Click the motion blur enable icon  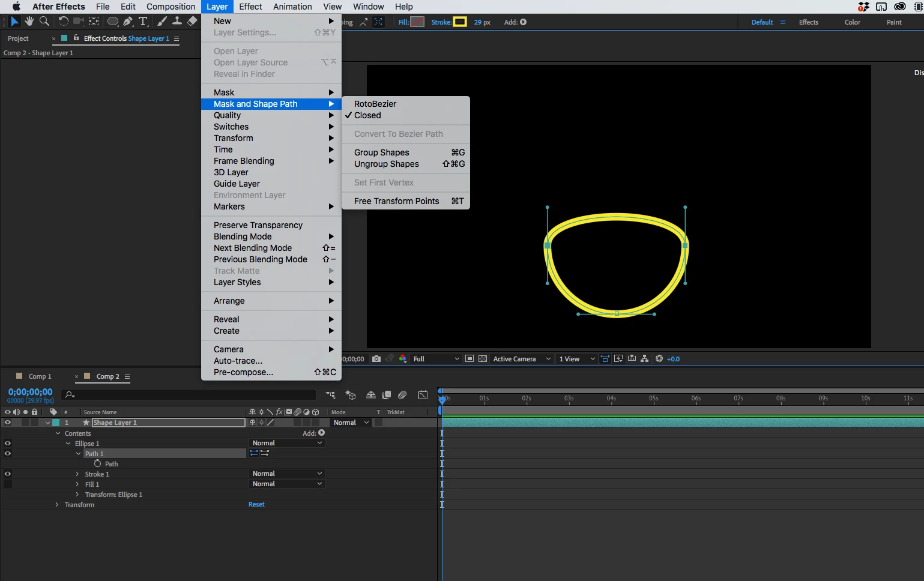point(402,395)
